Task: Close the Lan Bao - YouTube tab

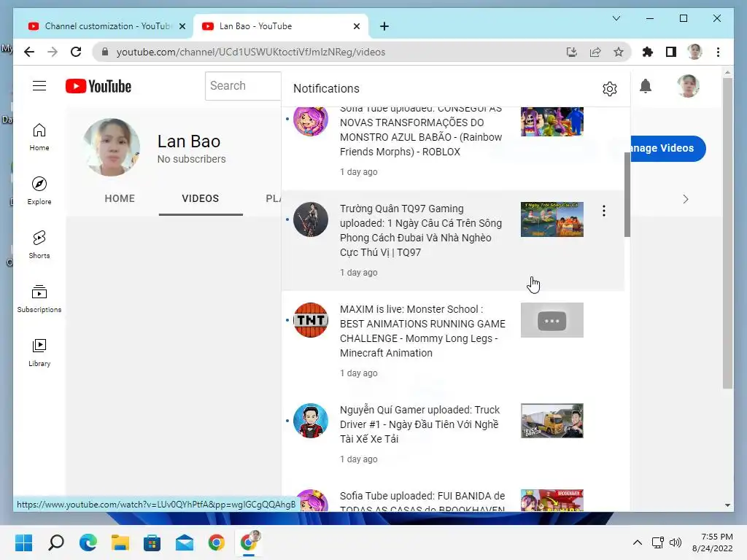Action: [356, 26]
